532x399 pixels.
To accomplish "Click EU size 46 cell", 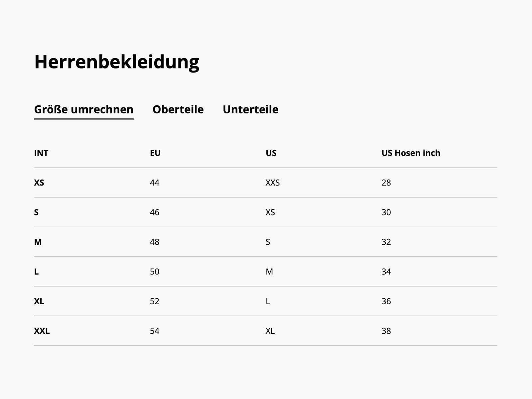I will point(155,212).
